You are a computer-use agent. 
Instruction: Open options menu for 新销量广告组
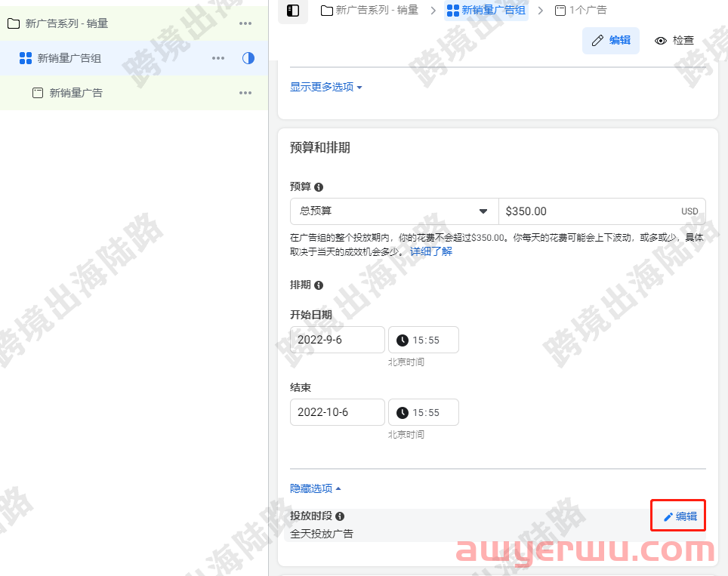point(218,58)
